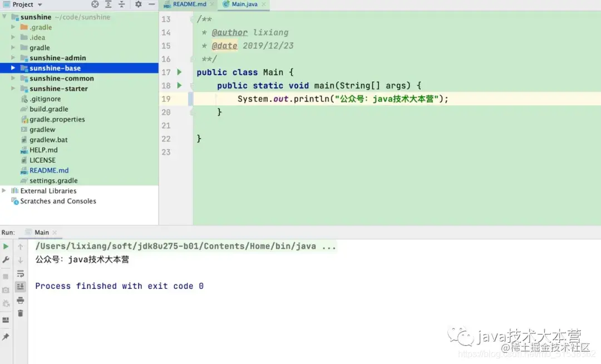Screen dimensions: 601x364
Task: Close the README.md editor tab
Action: tap(212, 4)
